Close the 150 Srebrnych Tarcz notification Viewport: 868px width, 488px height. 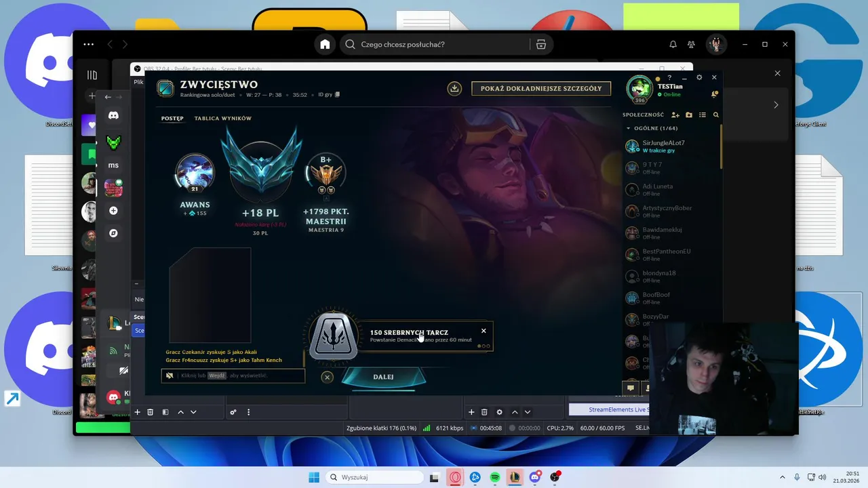(x=484, y=331)
